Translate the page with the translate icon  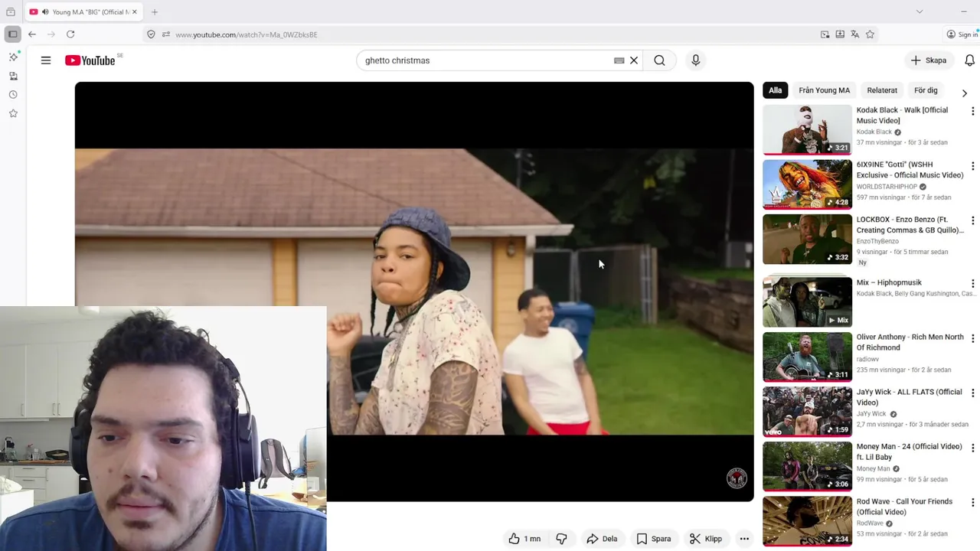[855, 34]
